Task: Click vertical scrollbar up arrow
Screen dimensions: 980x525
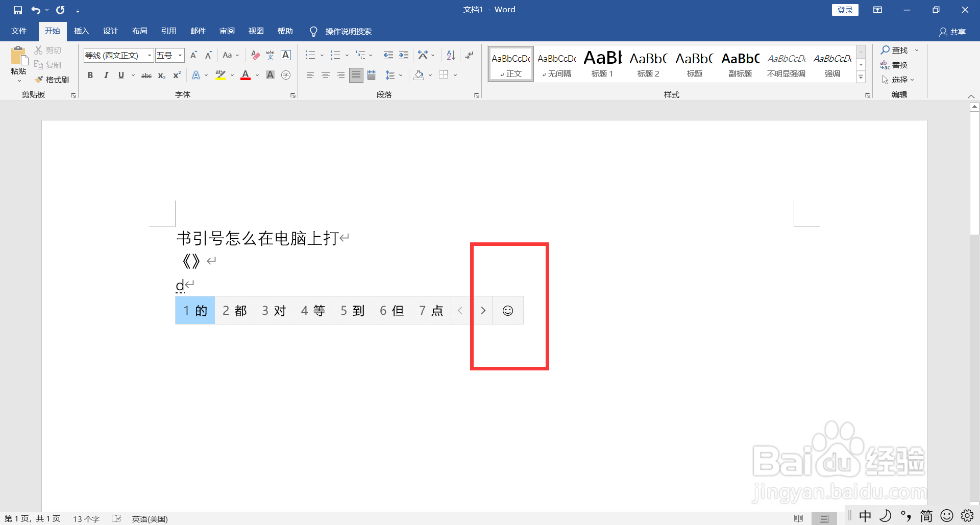Action: coord(974,107)
